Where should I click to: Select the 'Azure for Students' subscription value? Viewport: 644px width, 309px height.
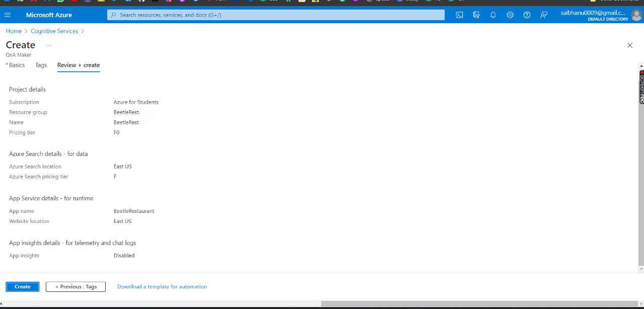click(136, 102)
